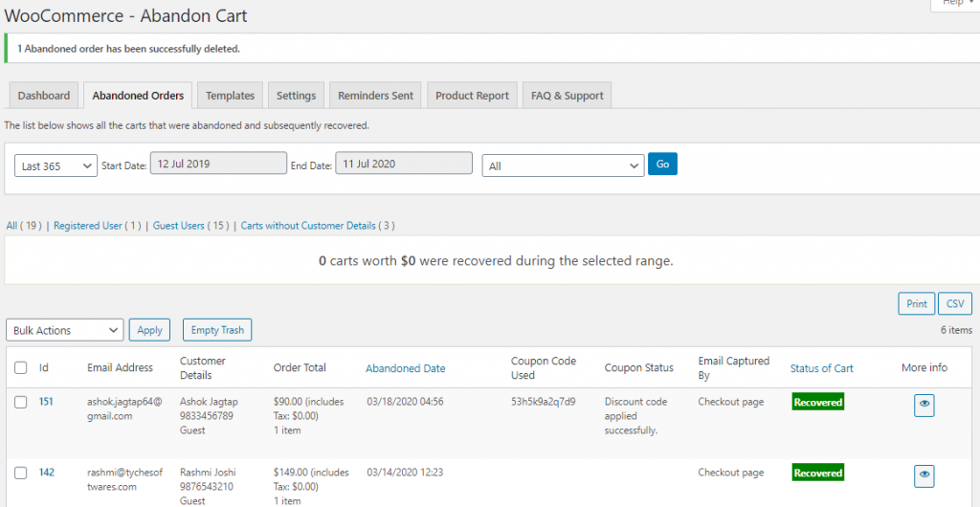Click the $149.00 order total cell
Image resolution: width=980 pixels, height=507 pixels.
[x=311, y=486]
